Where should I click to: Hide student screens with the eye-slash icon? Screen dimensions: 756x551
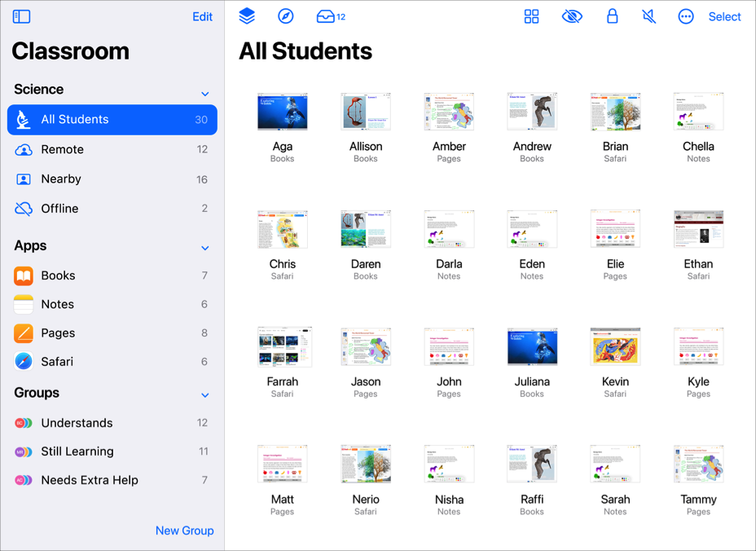[572, 15]
